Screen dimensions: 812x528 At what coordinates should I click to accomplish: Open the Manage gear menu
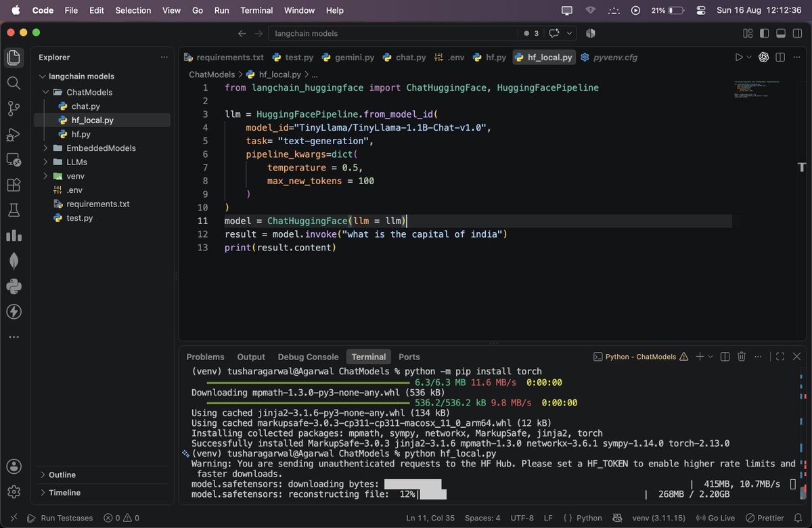click(14, 492)
